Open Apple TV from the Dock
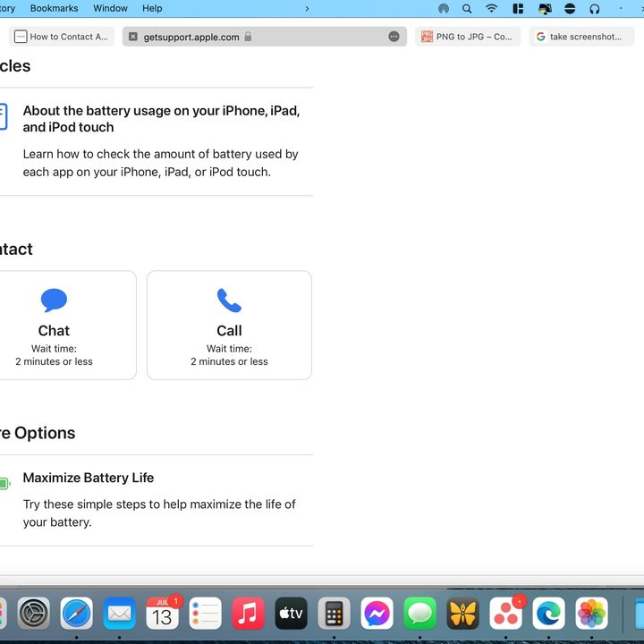The width and height of the screenshot is (644, 644). [x=291, y=614]
